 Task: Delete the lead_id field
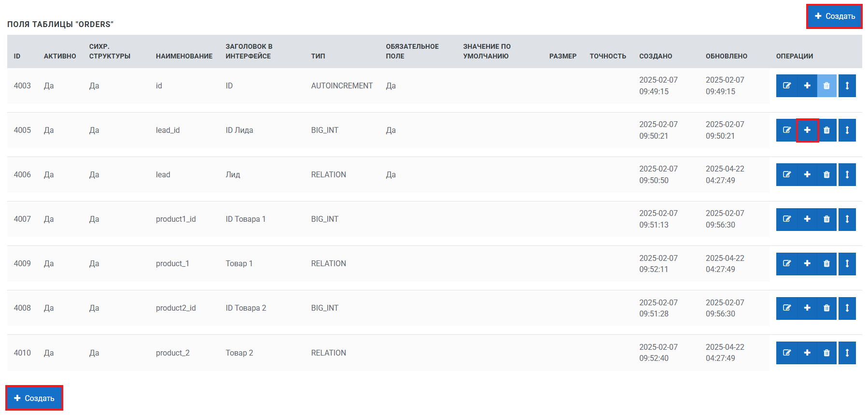click(826, 130)
